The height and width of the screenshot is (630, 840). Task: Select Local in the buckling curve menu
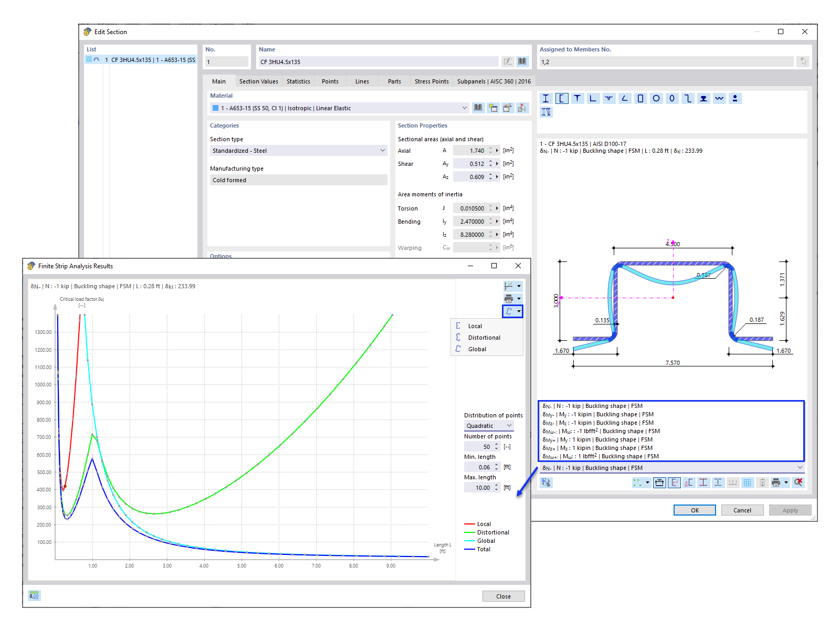[x=475, y=326]
